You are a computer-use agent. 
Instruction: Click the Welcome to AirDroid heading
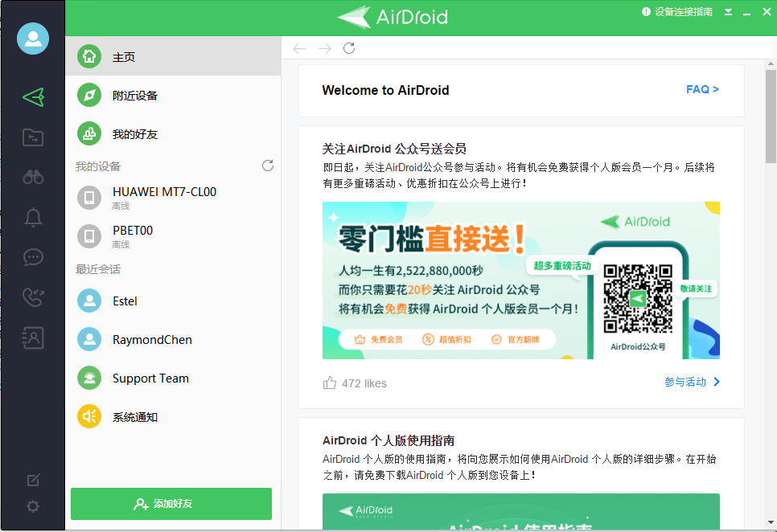[x=385, y=90]
